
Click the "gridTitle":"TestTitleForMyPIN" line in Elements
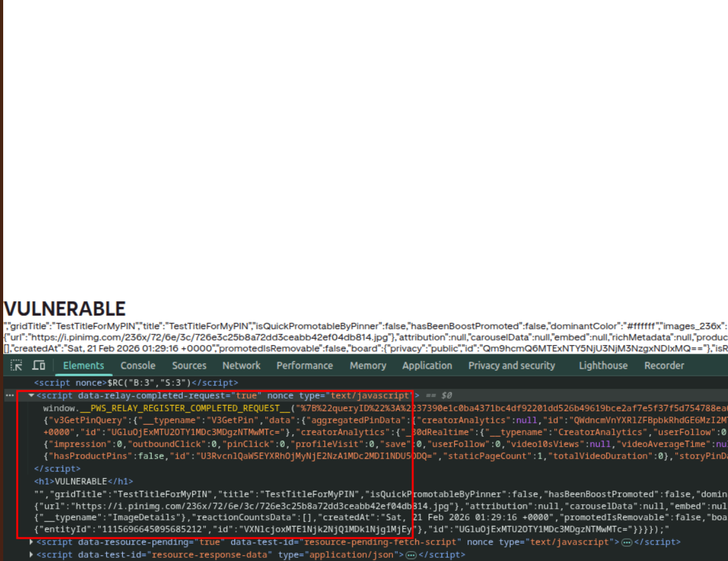coord(381,494)
